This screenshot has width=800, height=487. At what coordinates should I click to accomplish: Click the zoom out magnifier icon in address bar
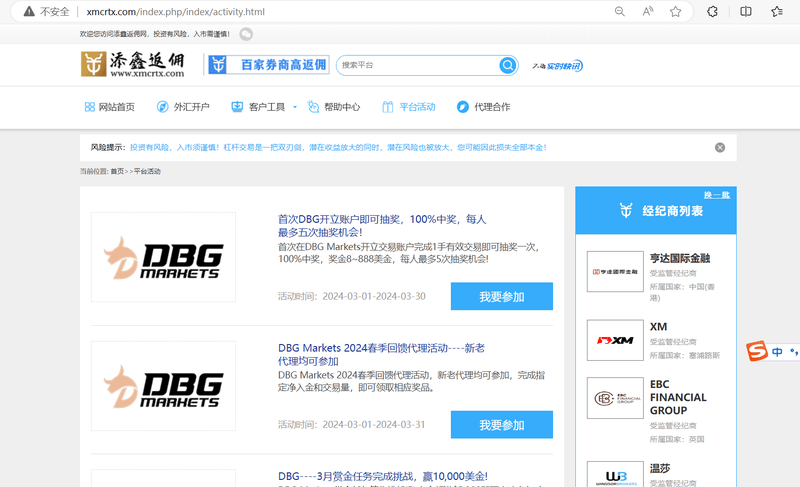tap(619, 11)
